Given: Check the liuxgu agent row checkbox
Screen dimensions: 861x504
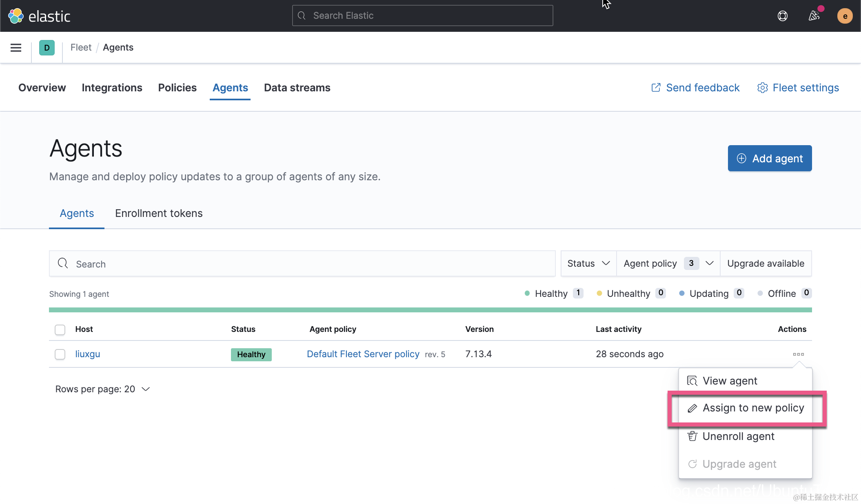Looking at the screenshot, I should click(x=60, y=354).
